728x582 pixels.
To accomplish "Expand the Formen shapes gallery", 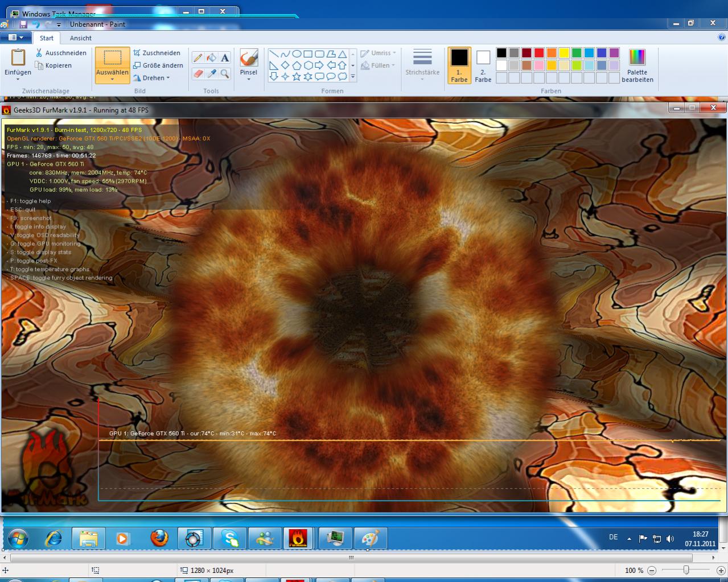I will (x=353, y=77).
